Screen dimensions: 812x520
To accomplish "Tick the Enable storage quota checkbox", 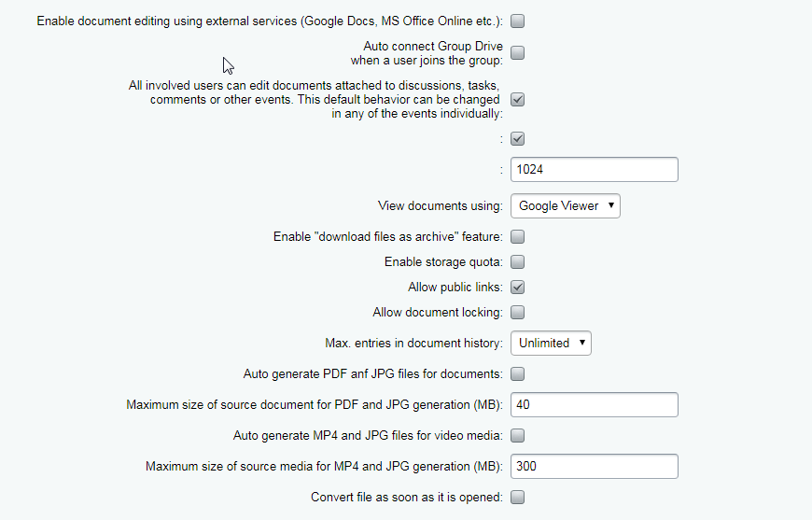I will point(517,262).
